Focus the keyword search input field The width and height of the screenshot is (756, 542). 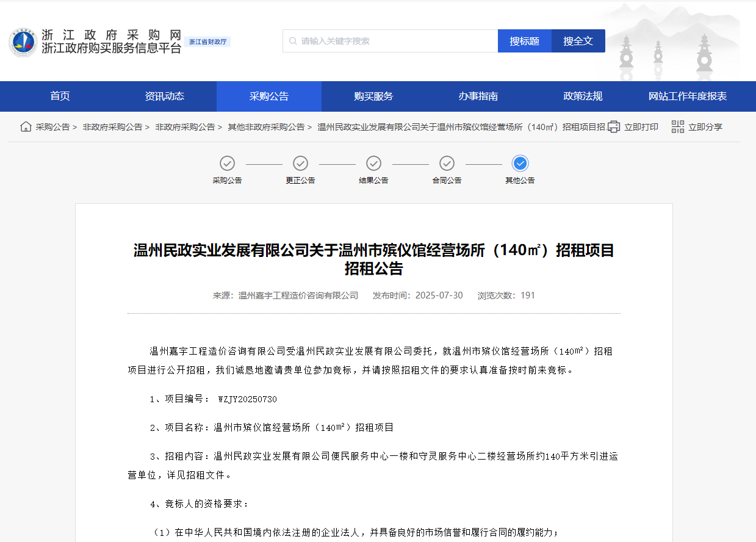click(x=391, y=41)
